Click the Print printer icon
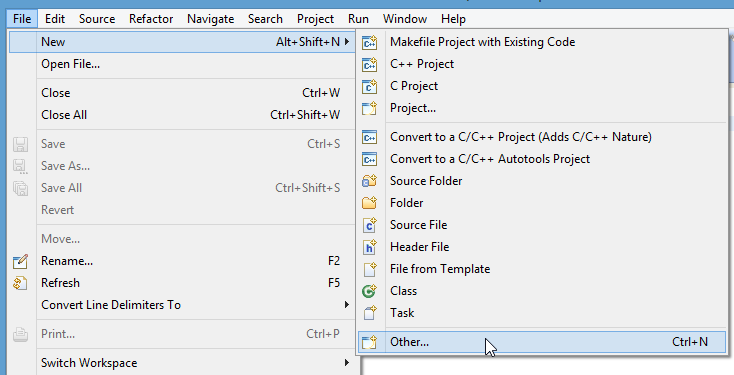 pyautogui.click(x=20, y=334)
